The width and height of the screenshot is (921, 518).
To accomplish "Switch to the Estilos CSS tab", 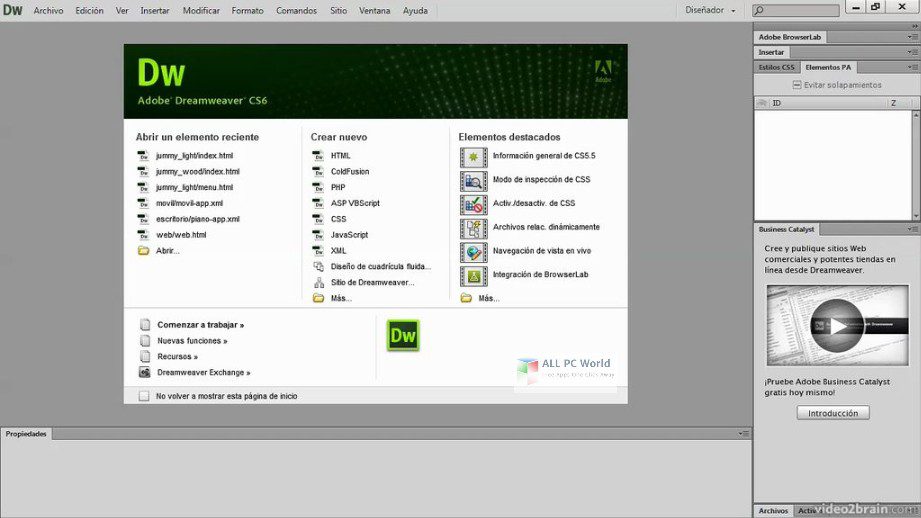I will (776, 68).
